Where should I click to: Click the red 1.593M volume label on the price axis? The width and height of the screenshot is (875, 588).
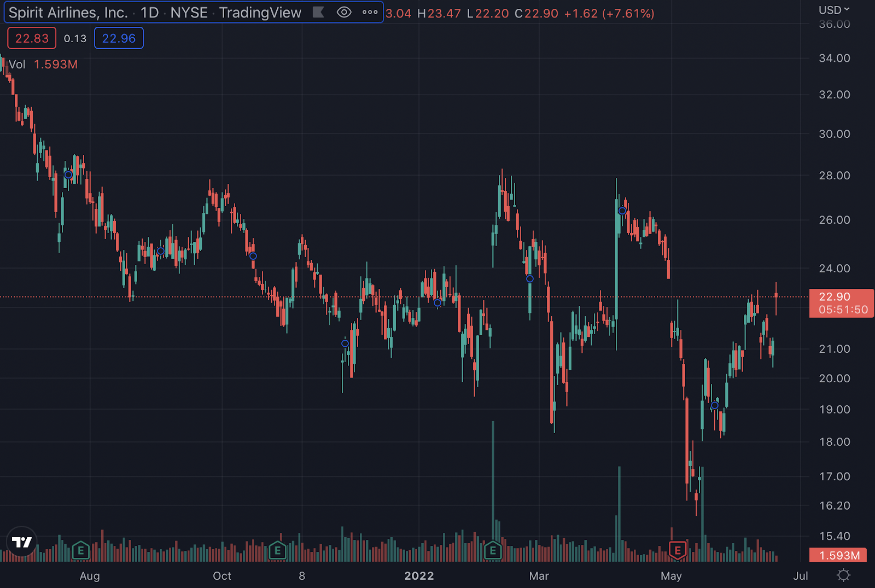tap(838, 555)
